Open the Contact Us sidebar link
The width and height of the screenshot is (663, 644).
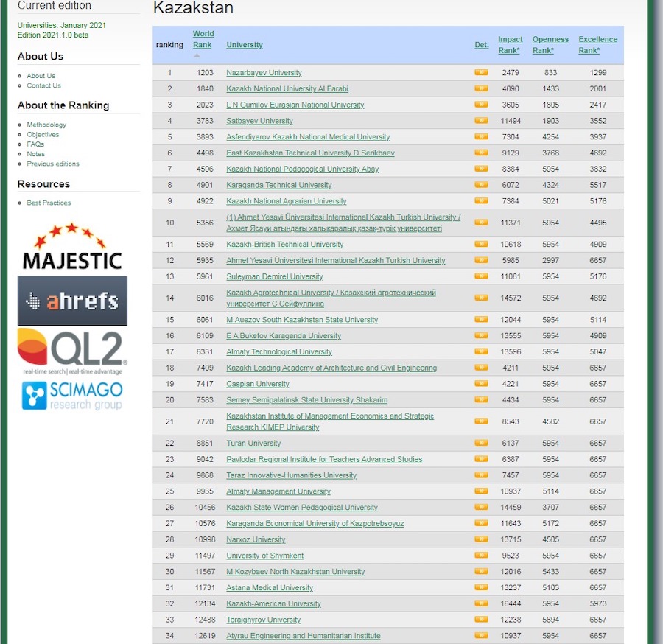point(43,86)
